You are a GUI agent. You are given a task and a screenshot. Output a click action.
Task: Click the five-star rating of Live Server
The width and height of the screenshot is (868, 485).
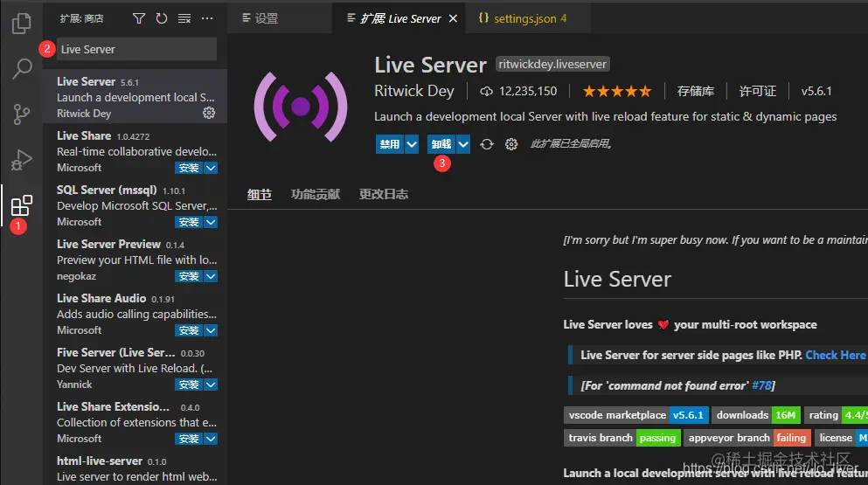click(616, 92)
